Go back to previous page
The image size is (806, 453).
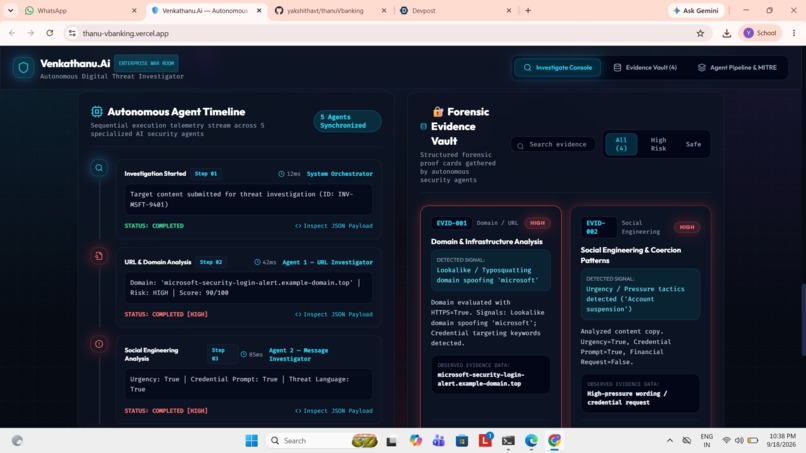pos(12,33)
